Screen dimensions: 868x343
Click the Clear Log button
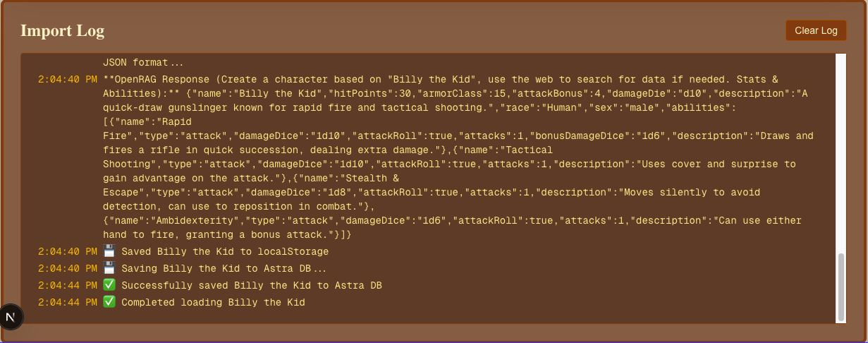816,30
